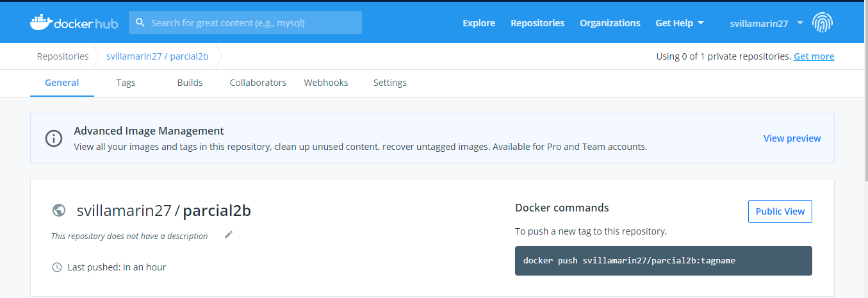868x298 pixels.
Task: Open the repository Settings tab
Action: click(x=389, y=83)
